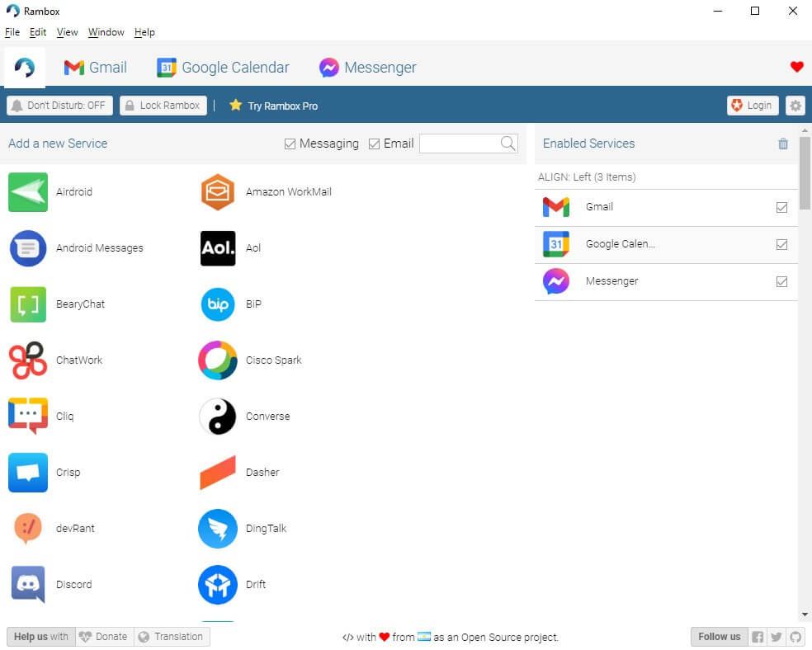The height and width of the screenshot is (650, 812).
Task: Add the Drift service icon
Action: (218, 585)
